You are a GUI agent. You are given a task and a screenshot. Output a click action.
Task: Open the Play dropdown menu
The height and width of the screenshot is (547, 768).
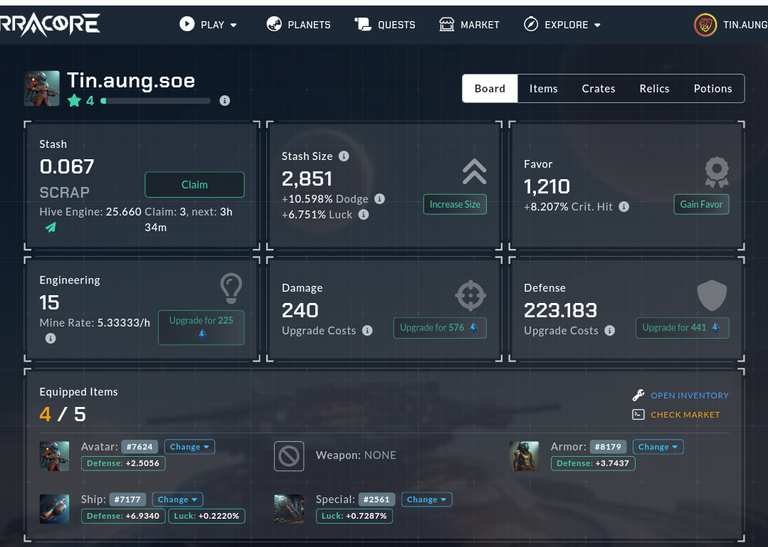(x=208, y=24)
